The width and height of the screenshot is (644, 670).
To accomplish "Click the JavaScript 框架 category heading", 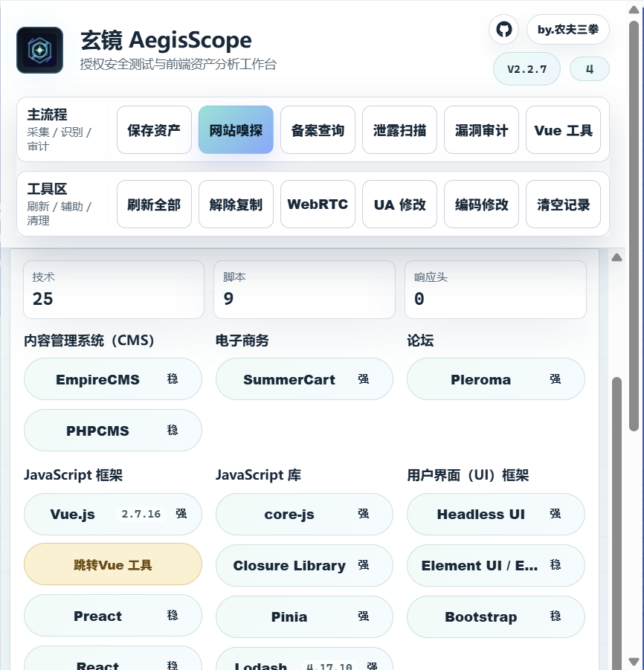I will click(x=73, y=475).
